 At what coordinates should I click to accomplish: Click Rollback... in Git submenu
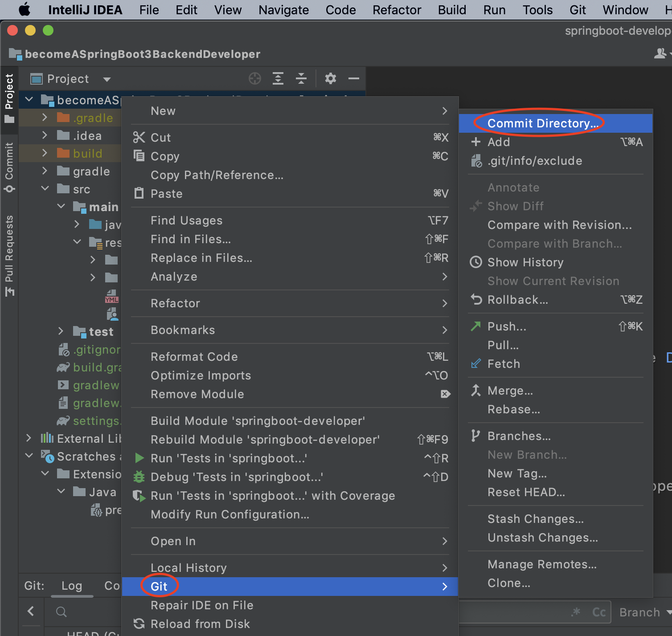coord(556,300)
